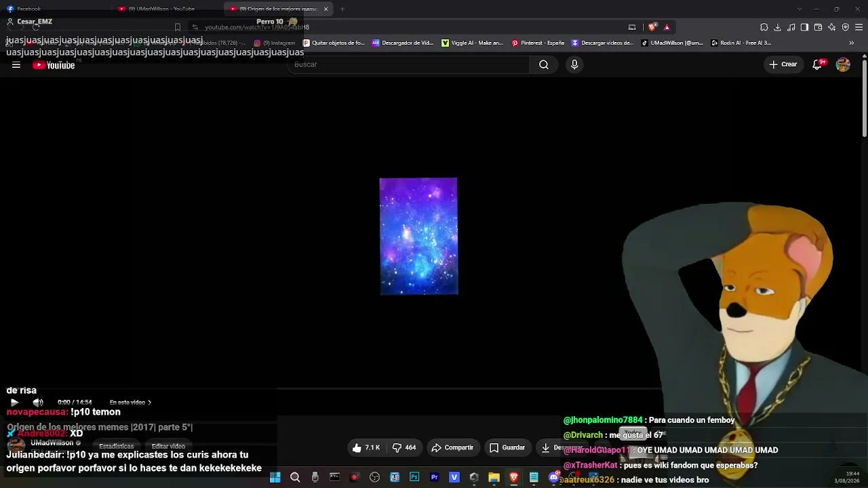Open a new browser tab
The width and height of the screenshot is (868, 488).
pyautogui.click(x=342, y=9)
